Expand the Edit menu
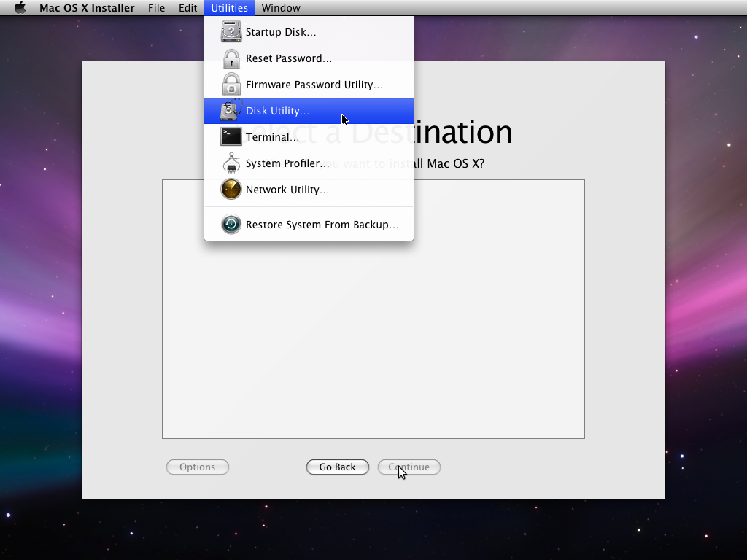 coord(188,8)
